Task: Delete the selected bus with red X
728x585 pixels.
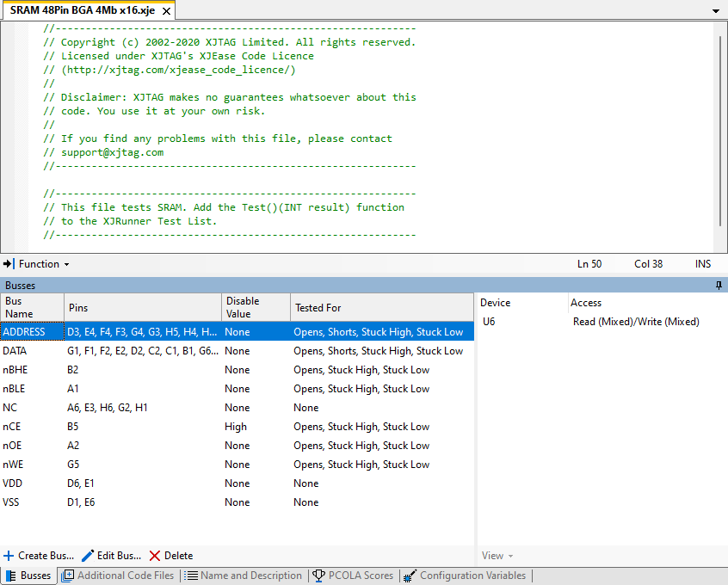Action: [155, 556]
